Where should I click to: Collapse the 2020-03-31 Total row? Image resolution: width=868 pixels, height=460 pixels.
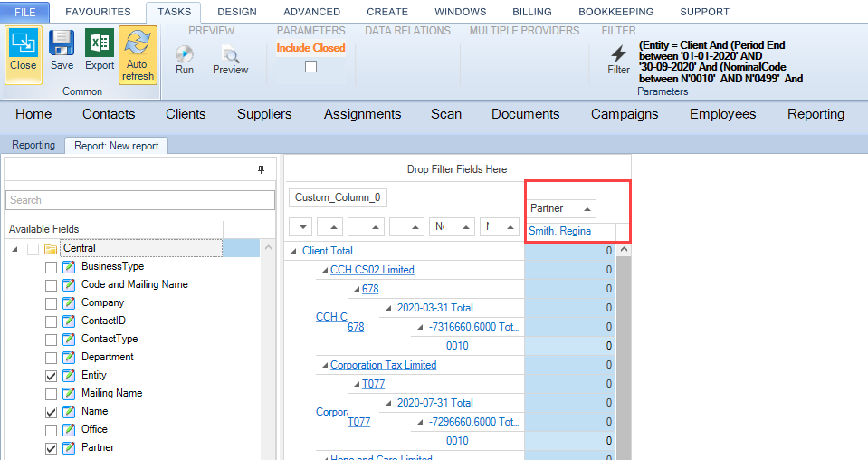coord(388,308)
